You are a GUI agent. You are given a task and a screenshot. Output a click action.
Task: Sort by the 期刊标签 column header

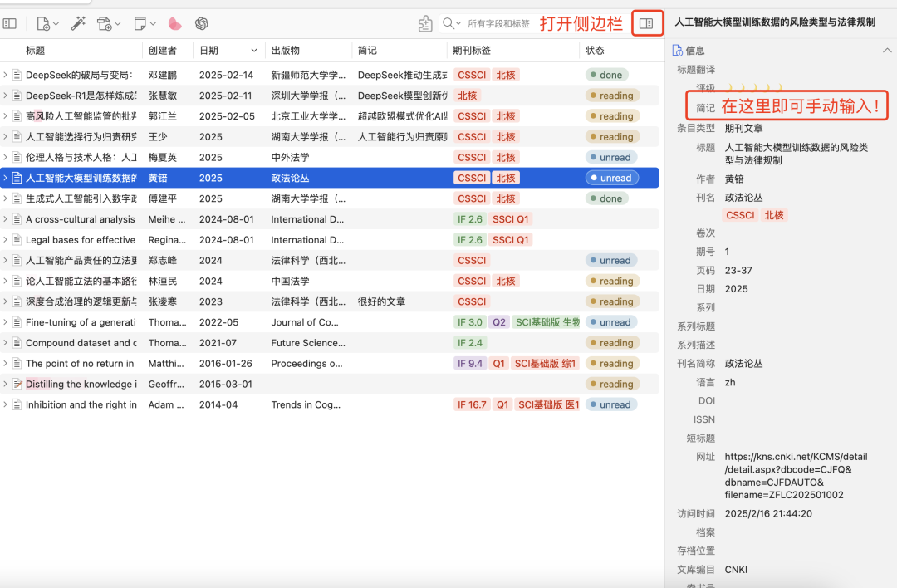472,51
